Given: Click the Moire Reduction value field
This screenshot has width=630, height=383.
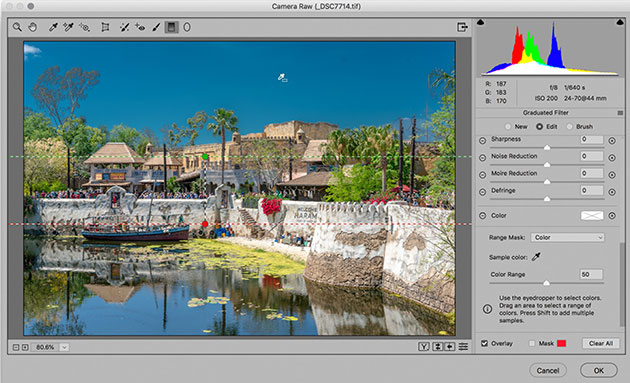Looking at the screenshot, I should (591, 174).
